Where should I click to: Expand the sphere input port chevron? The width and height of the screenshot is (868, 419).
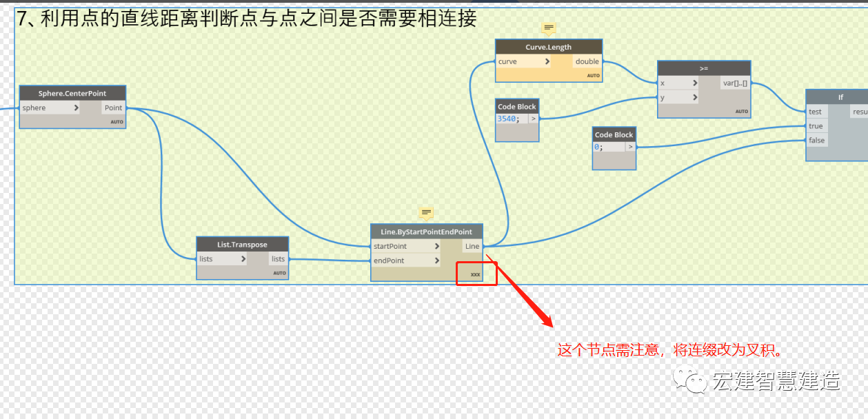[76, 108]
